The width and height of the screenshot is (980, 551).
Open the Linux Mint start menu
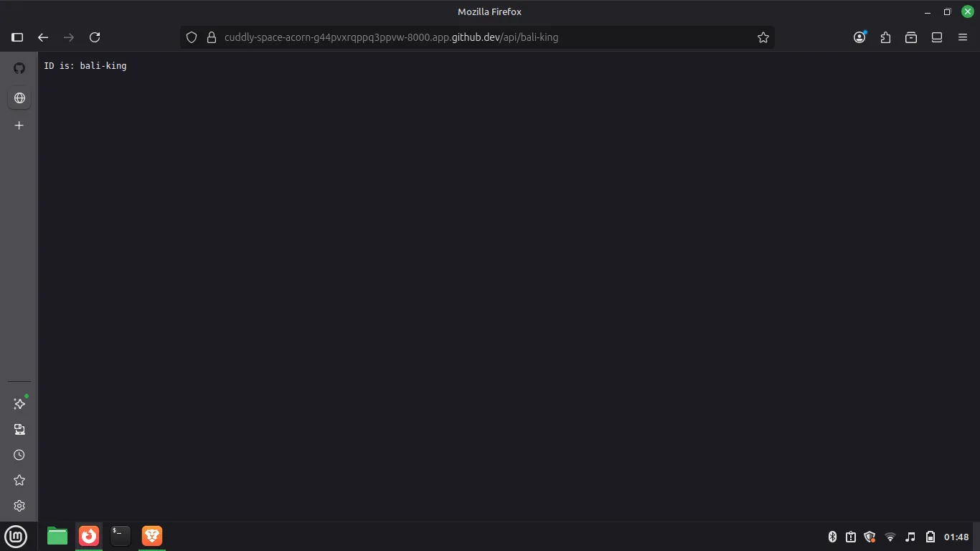(x=16, y=536)
